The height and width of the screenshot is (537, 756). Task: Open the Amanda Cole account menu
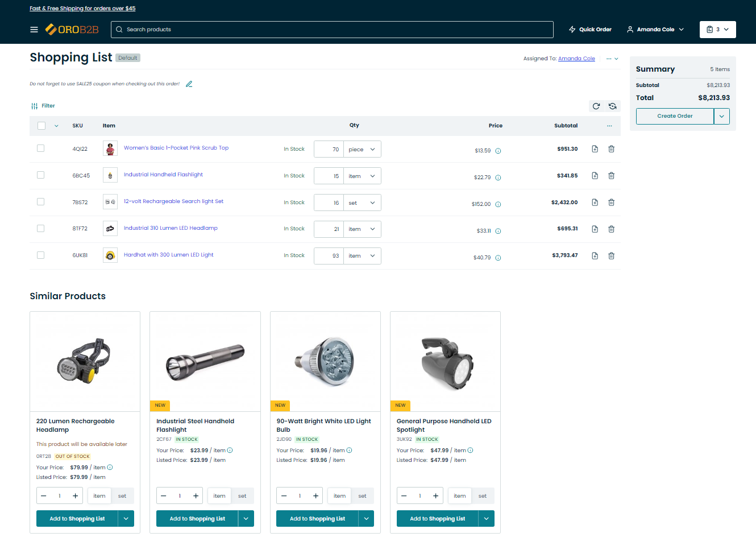pos(655,30)
